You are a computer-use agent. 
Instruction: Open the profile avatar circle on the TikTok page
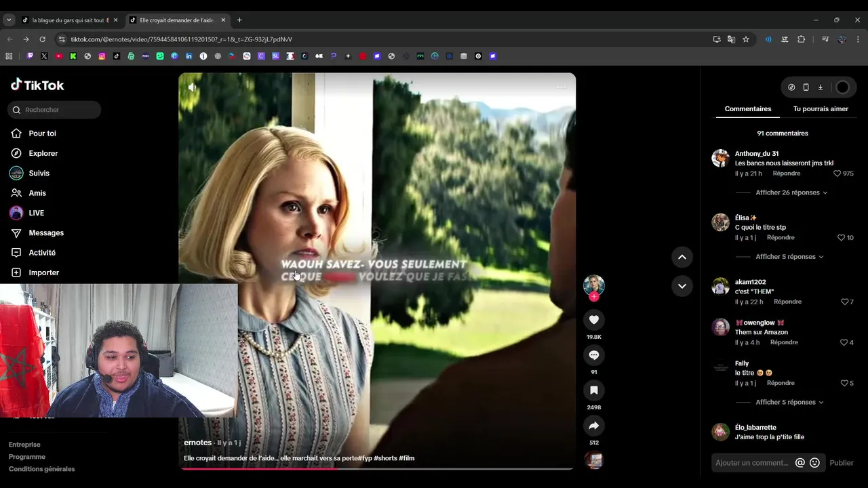click(842, 87)
